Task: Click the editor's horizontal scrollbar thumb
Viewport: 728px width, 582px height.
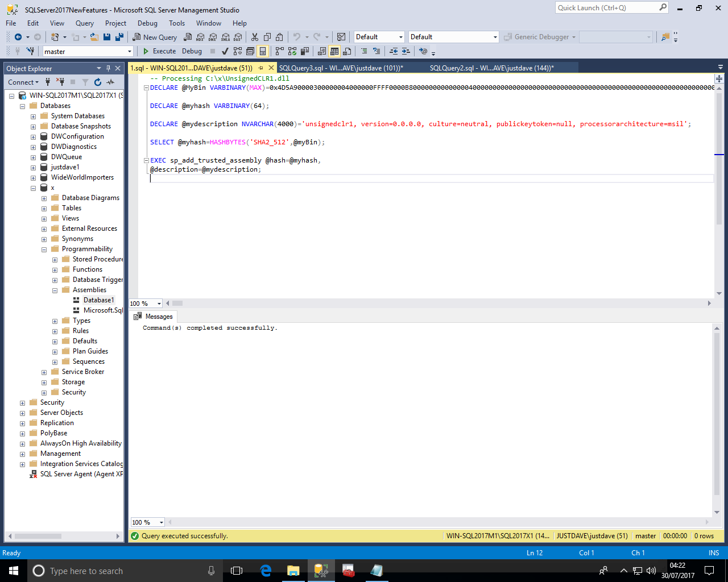Action: [177, 304]
